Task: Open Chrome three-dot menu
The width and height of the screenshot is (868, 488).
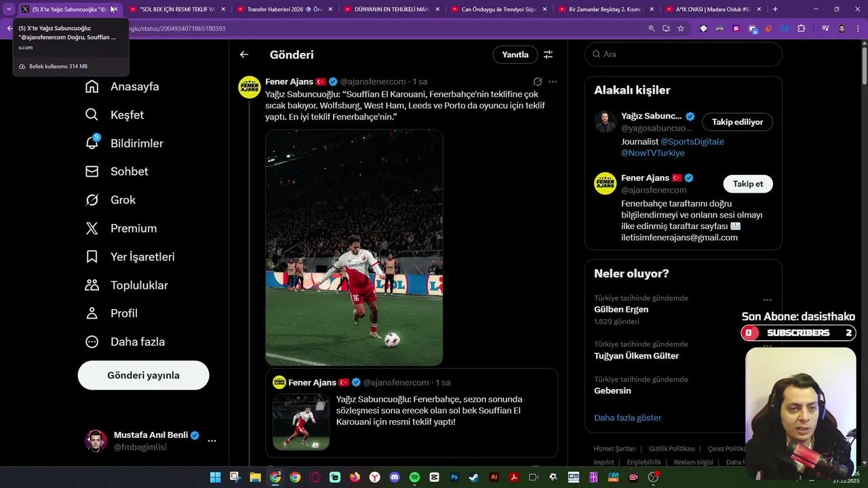Action: [858, 28]
